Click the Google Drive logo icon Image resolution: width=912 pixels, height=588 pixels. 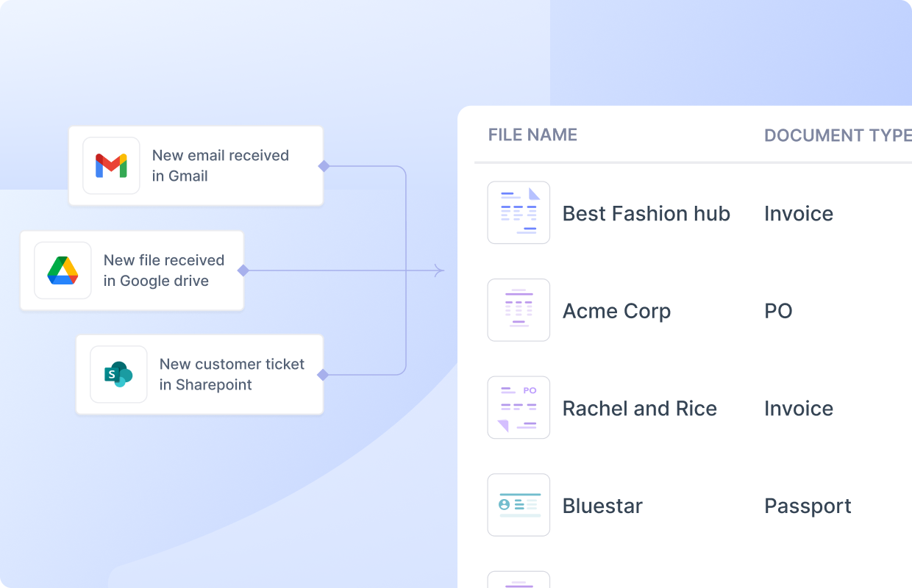pyautogui.click(x=63, y=270)
